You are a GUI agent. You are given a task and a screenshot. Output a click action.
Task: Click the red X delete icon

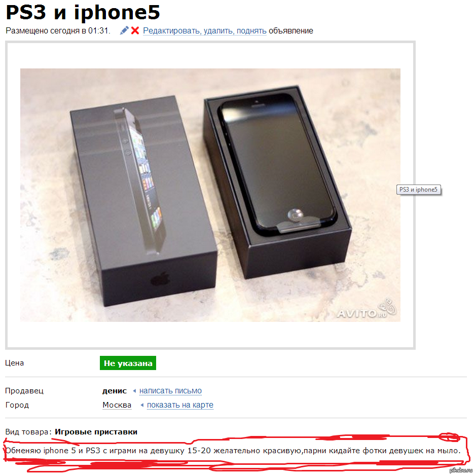(x=135, y=30)
